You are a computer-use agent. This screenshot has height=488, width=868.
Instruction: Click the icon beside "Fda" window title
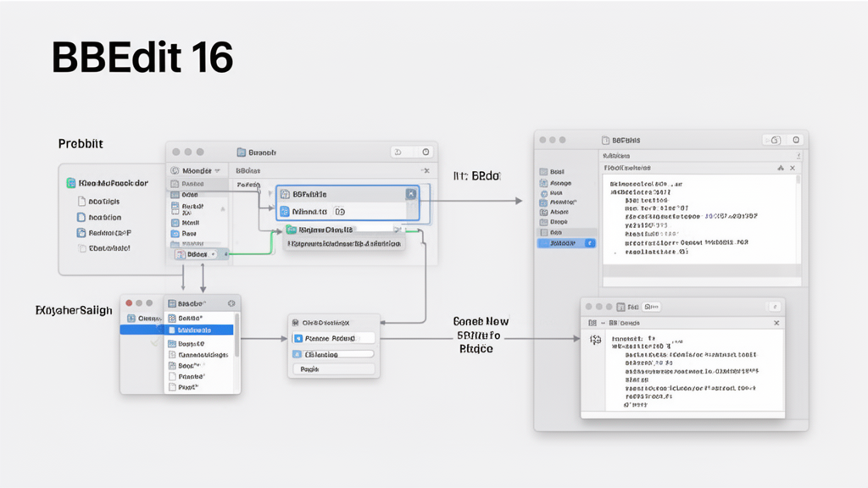[x=621, y=307]
